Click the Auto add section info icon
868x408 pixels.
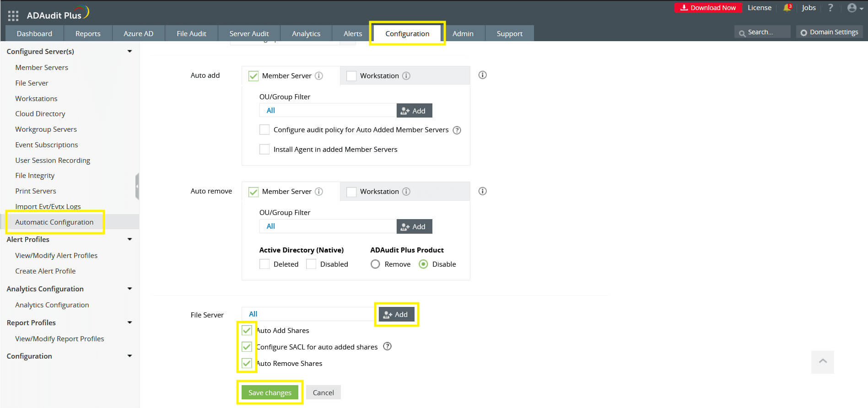(x=482, y=75)
